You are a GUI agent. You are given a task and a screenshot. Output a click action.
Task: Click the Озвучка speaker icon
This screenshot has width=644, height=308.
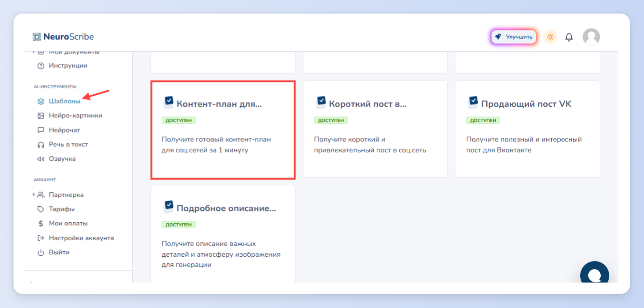point(41,159)
